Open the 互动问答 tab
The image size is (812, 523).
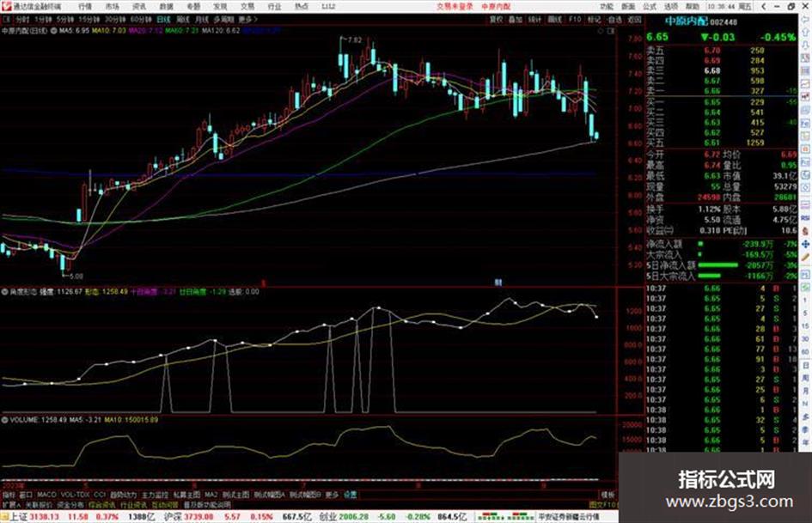[165, 504]
